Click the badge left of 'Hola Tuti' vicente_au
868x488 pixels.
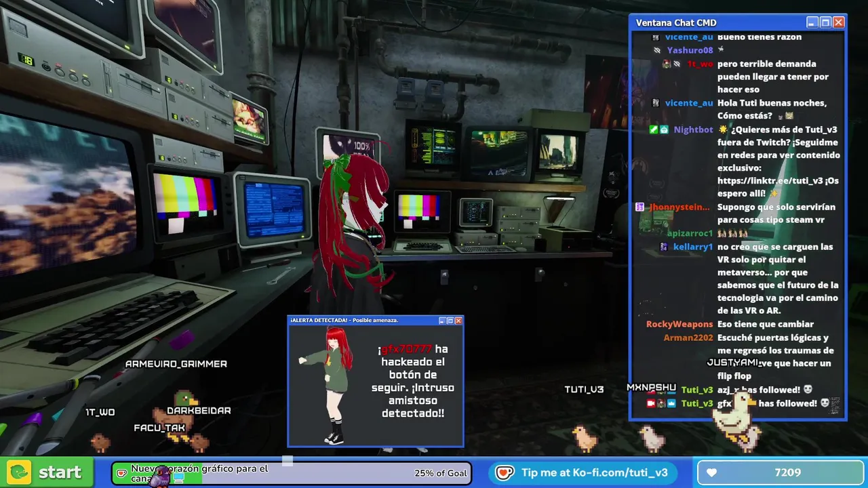coord(655,103)
